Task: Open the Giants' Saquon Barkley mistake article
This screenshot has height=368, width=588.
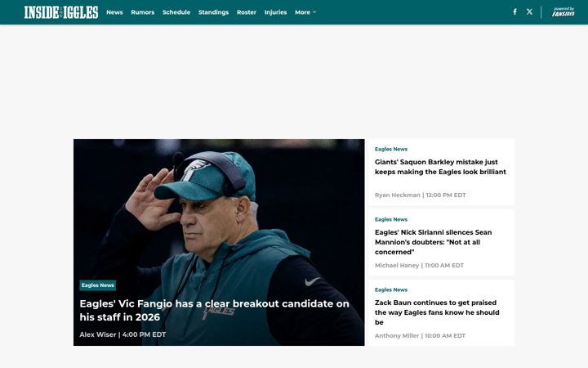Action: [x=440, y=167]
